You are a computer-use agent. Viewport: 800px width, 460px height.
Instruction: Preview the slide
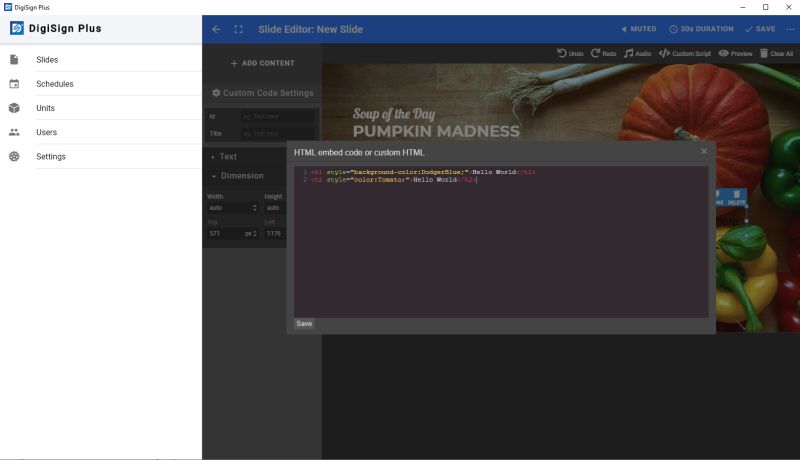click(735, 53)
